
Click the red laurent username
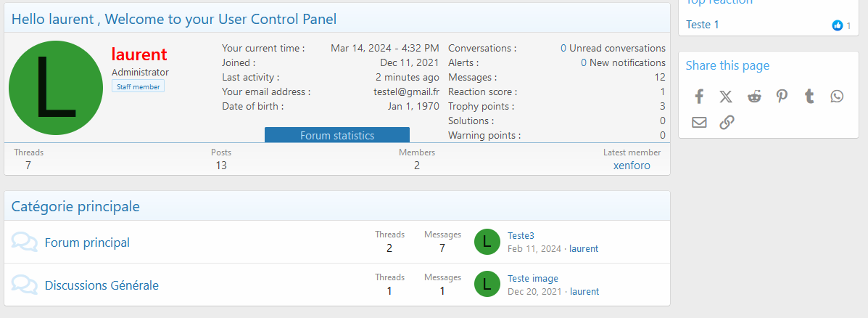coord(139,54)
